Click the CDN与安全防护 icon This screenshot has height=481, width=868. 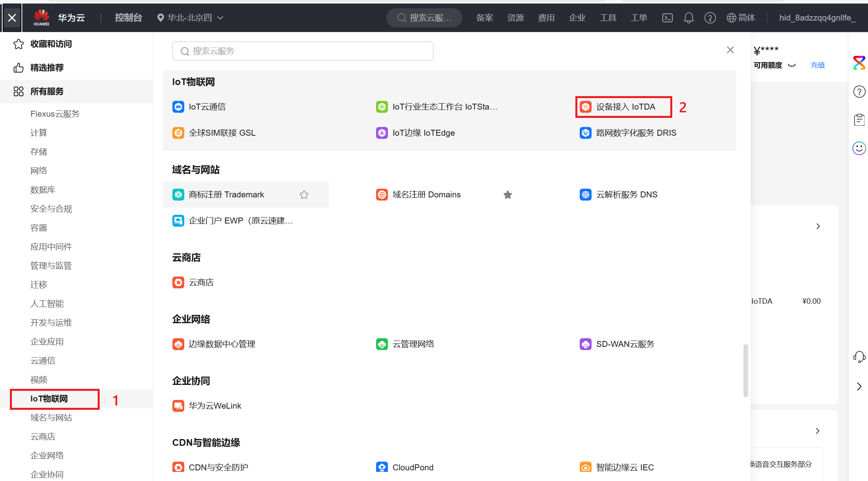[178, 467]
